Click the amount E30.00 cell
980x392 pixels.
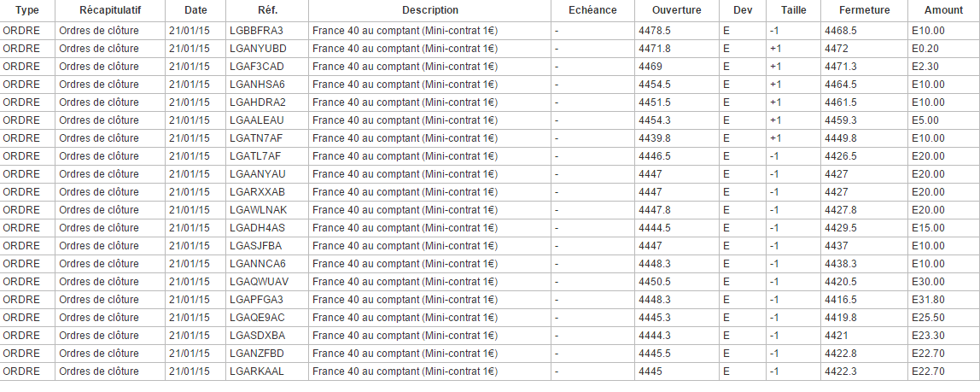(x=929, y=281)
